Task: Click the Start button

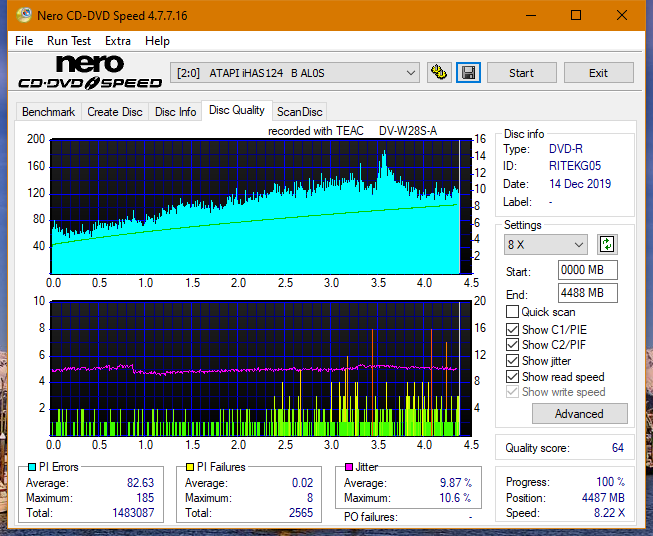Action: coord(521,73)
